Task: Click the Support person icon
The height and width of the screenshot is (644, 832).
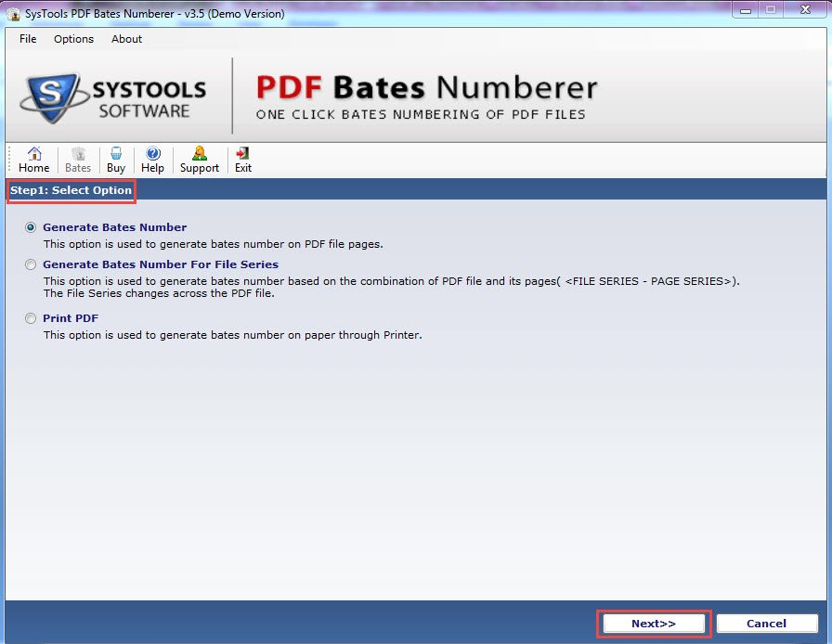Action: [200, 160]
